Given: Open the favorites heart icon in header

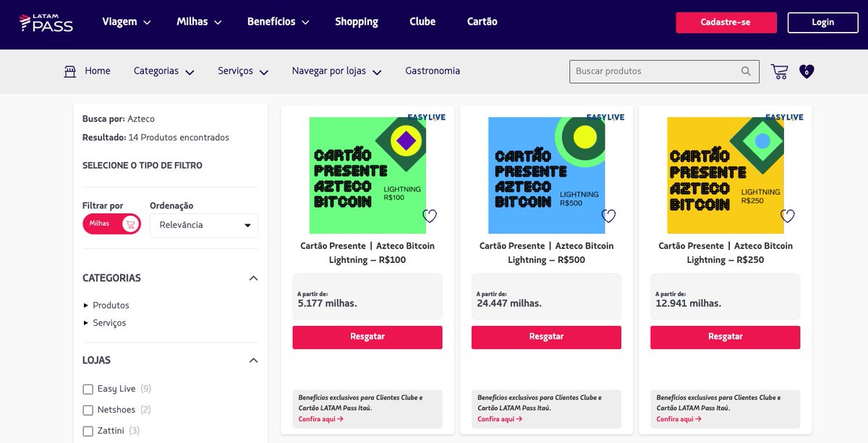Looking at the screenshot, I should click(x=807, y=71).
